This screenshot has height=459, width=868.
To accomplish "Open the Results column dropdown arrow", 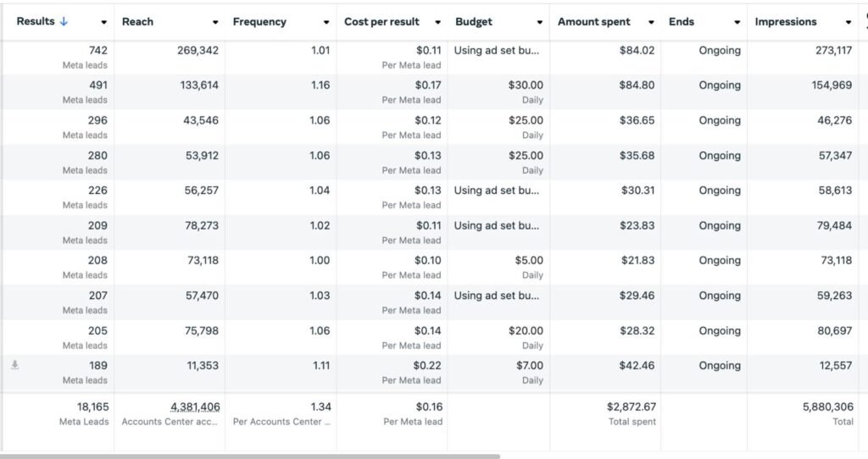I will coord(103,23).
